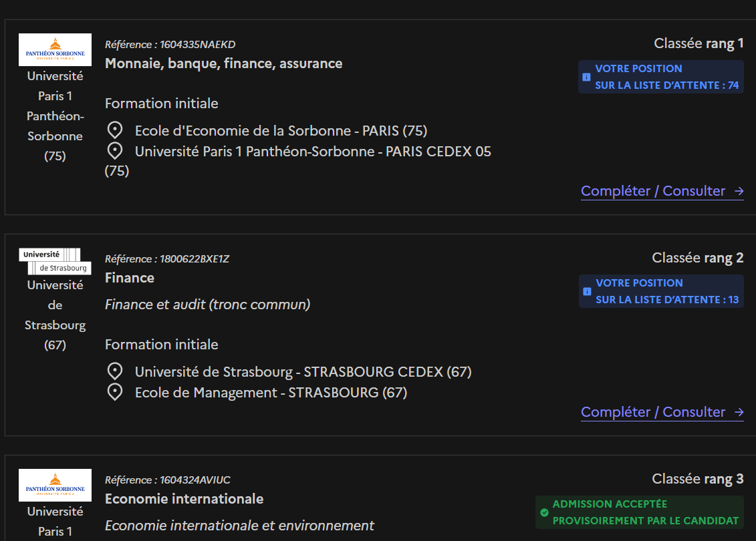Click location pin for Ecole de Management Strasbourg
Viewport: 756px width, 541px height.
(x=115, y=392)
